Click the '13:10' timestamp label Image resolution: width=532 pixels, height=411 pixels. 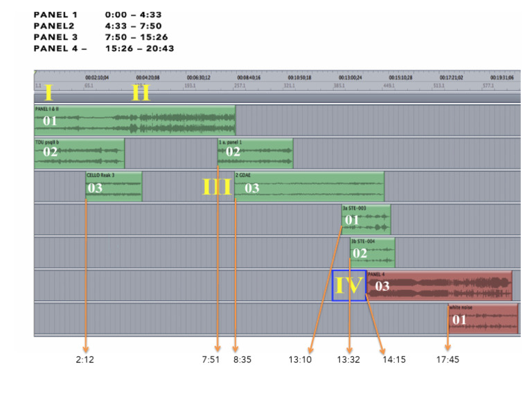[300, 360]
